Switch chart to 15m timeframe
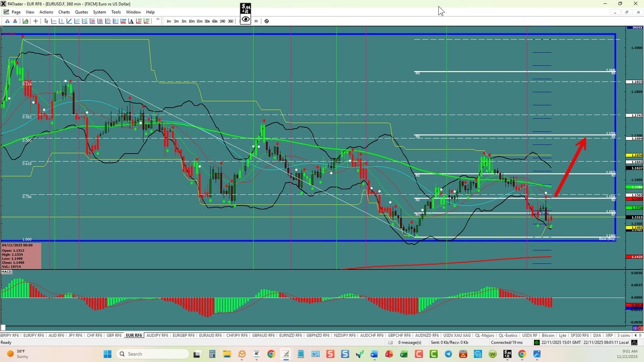This screenshot has height=362, width=644. point(199,21)
